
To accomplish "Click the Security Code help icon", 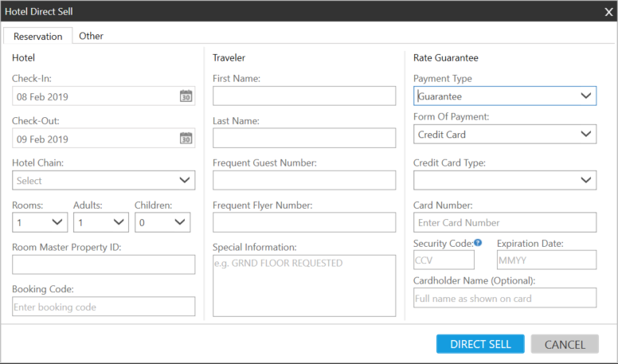I will coord(478,243).
